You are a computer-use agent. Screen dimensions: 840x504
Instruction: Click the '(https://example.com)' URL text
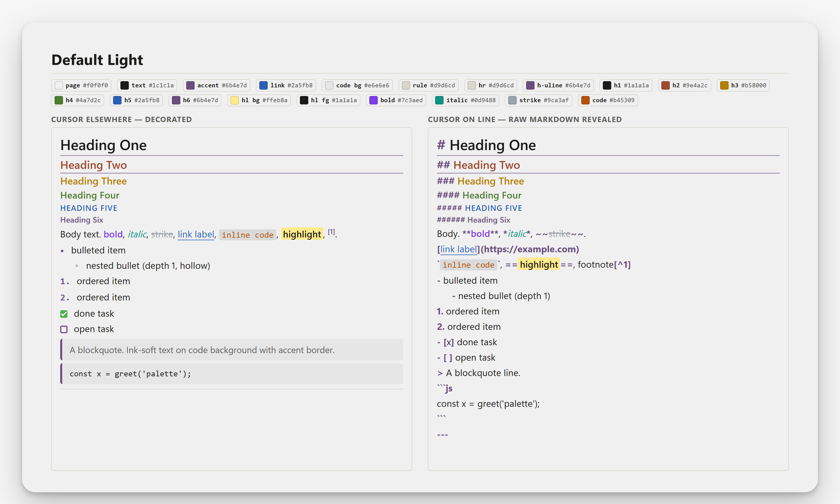pyautogui.click(x=530, y=249)
